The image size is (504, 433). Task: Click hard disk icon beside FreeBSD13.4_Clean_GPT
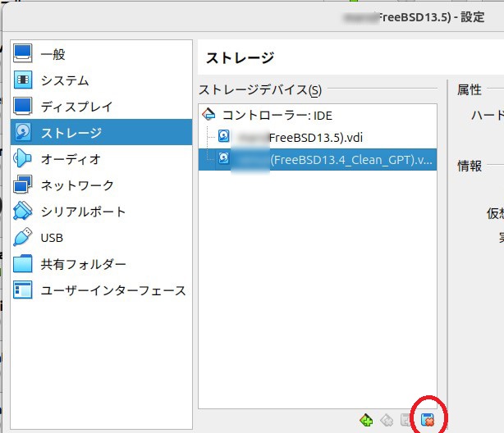(x=224, y=158)
